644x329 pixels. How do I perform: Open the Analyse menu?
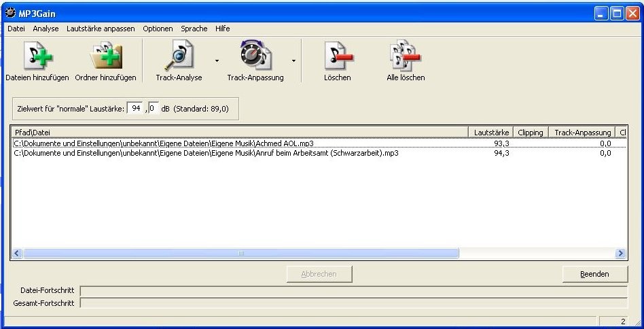(x=46, y=29)
